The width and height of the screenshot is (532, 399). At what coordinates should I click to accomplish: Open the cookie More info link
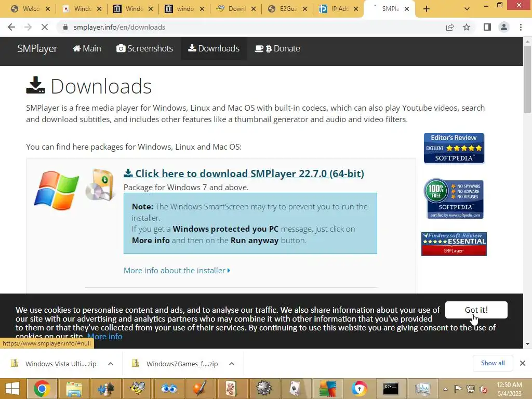pyautogui.click(x=104, y=336)
